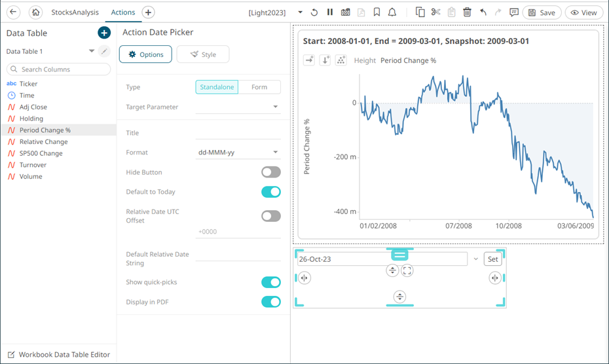Delete the selected part with trash icon
This screenshot has height=364, width=609.
467,12
